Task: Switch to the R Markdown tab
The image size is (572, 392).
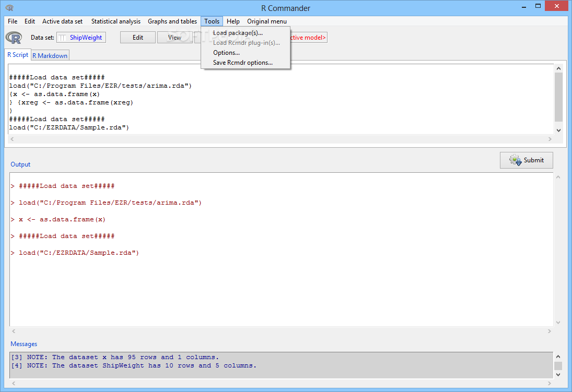Action: click(50, 56)
